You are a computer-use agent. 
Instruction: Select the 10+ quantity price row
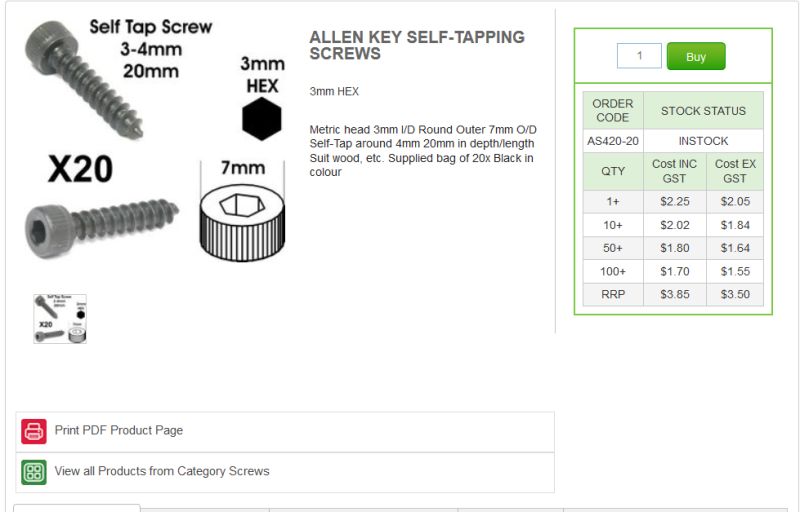tap(673, 225)
